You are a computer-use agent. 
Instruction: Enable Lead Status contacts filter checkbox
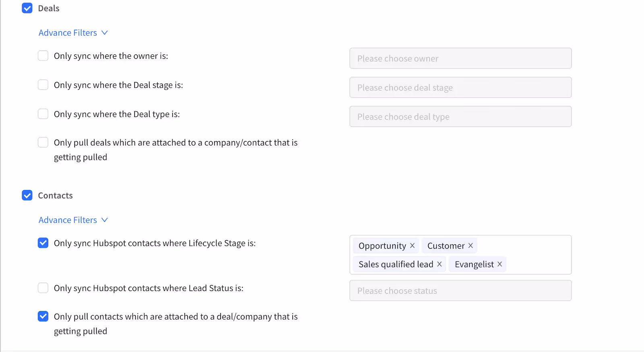point(43,288)
